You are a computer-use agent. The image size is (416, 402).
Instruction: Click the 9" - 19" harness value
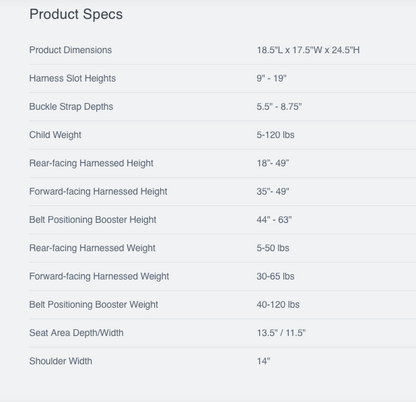(x=271, y=78)
